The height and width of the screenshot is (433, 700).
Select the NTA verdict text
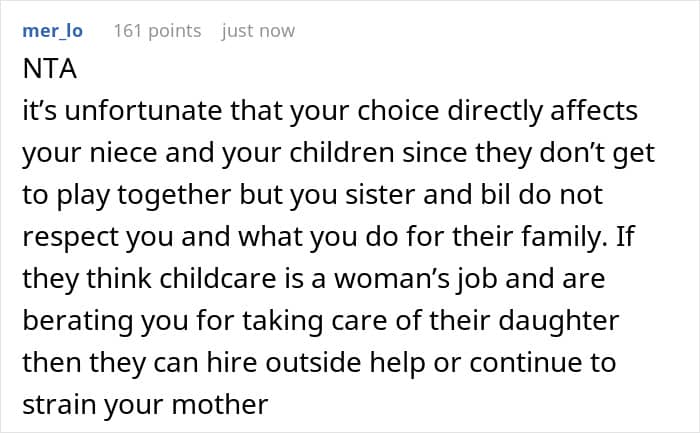click(x=50, y=69)
